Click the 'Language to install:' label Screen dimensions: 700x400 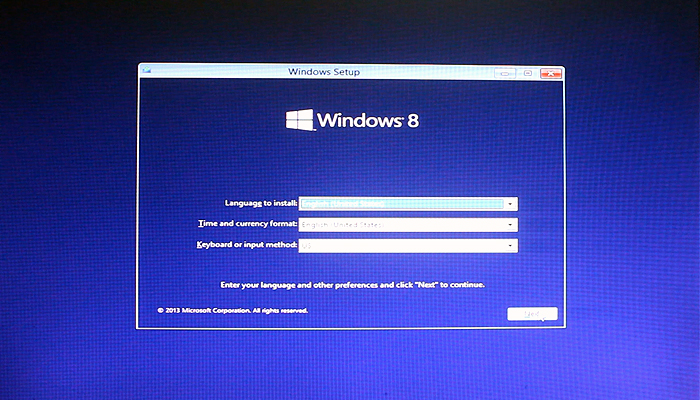pos(261,203)
